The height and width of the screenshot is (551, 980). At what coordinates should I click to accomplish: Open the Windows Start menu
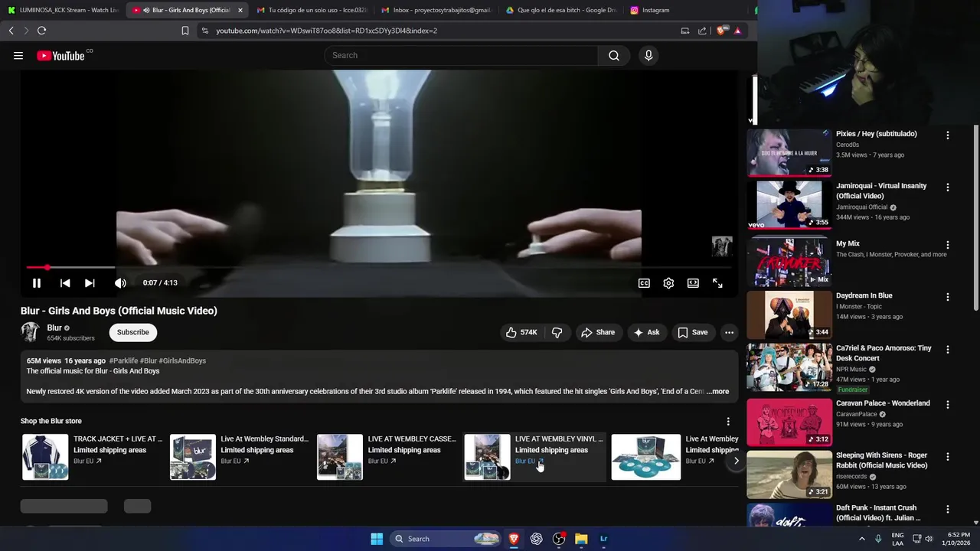point(377,539)
